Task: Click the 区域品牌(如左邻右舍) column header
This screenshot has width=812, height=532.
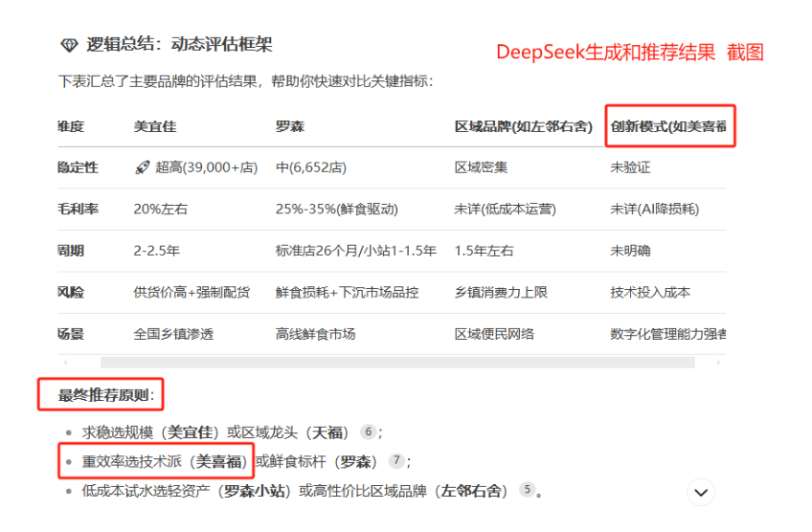Action: [x=525, y=126]
